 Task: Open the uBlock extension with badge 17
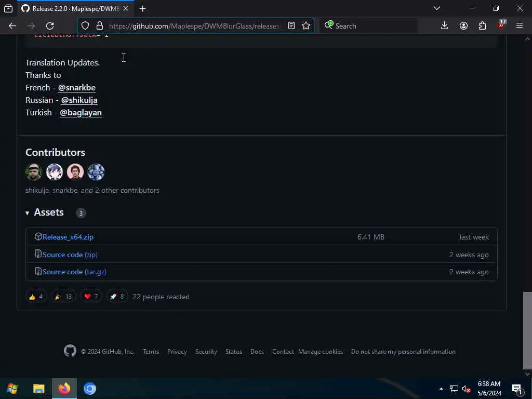501,25
